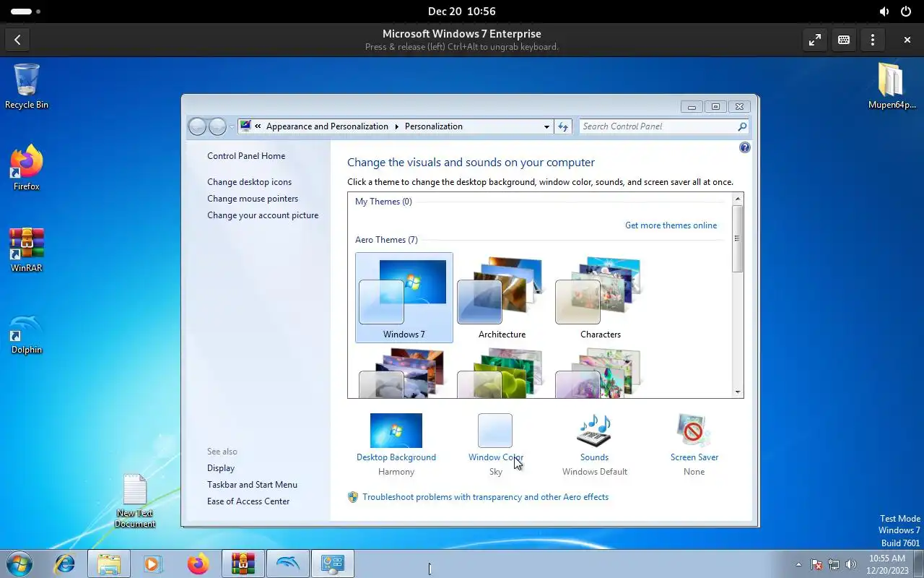The width and height of the screenshot is (924, 578).
Task: Click the host clock Dec 20 10:56
Action: (x=462, y=12)
